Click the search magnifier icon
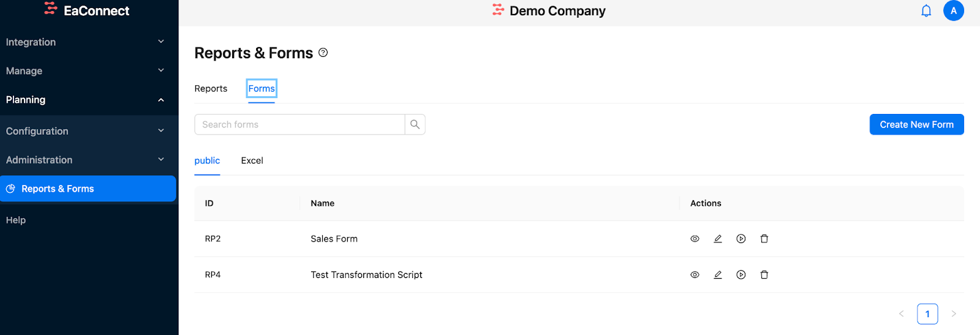Image resolution: width=980 pixels, height=335 pixels. [x=415, y=124]
